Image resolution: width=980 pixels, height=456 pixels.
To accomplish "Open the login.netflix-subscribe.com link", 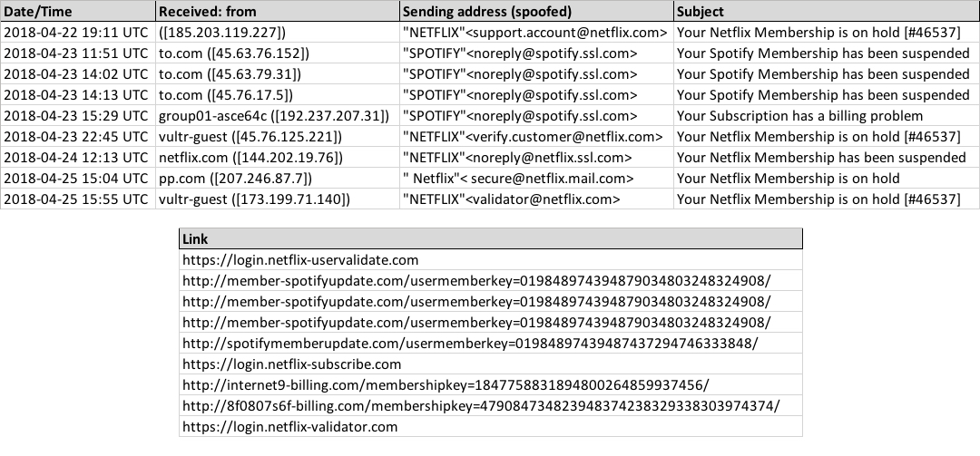I will coord(292,364).
